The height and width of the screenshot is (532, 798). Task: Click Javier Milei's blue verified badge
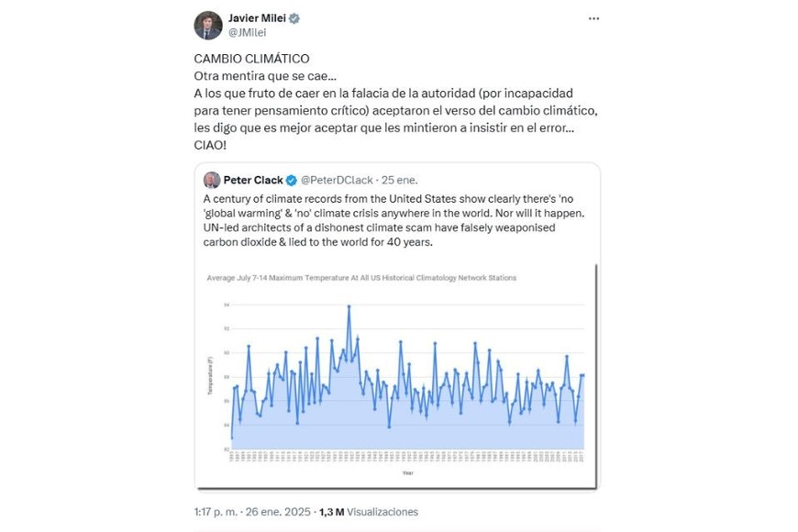(295, 18)
